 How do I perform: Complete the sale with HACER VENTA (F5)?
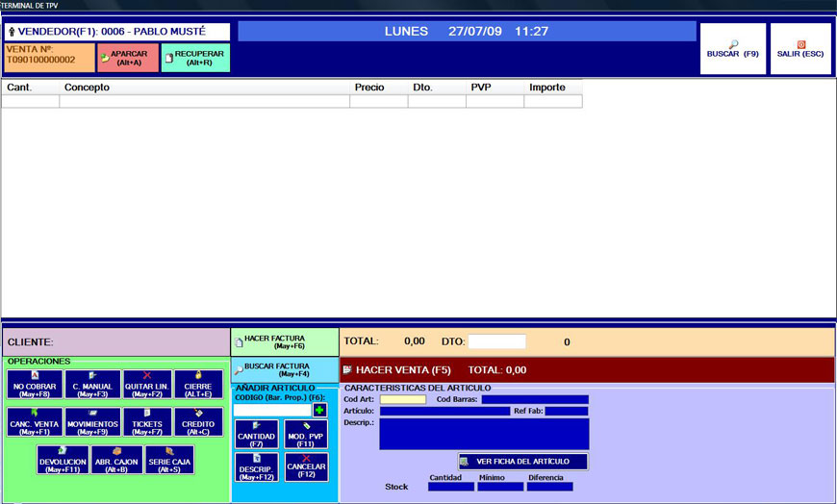coord(587,369)
